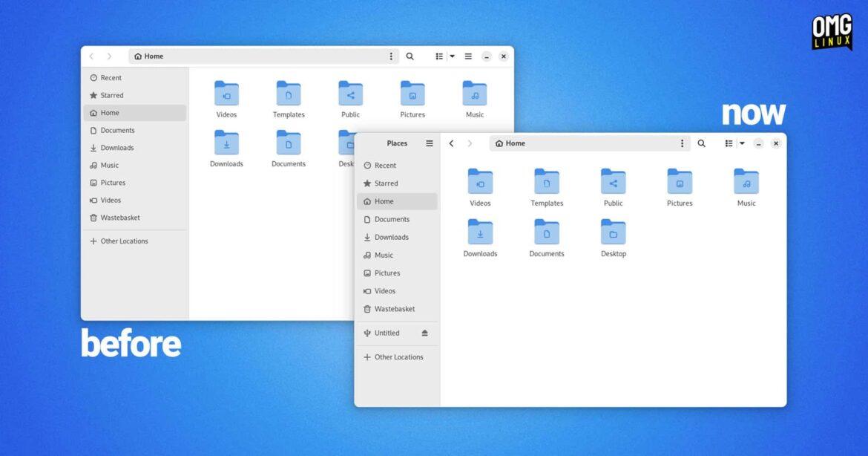The image size is (868, 456).
Task: Select Wastebasket in the back window sidebar
Action: coord(119,218)
